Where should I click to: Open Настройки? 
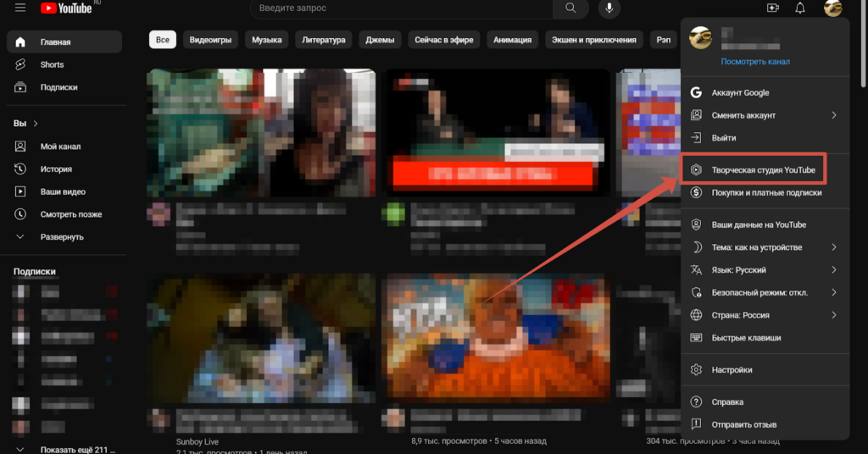(x=765, y=370)
